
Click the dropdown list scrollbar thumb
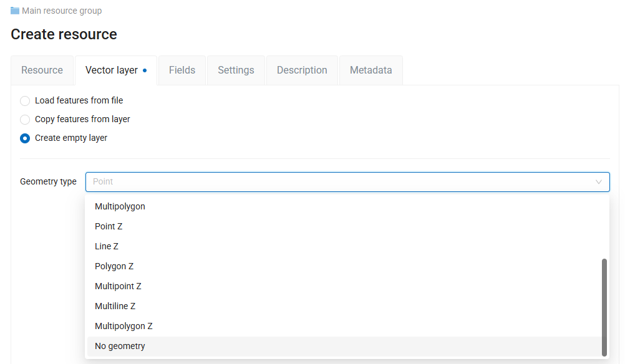click(x=604, y=307)
